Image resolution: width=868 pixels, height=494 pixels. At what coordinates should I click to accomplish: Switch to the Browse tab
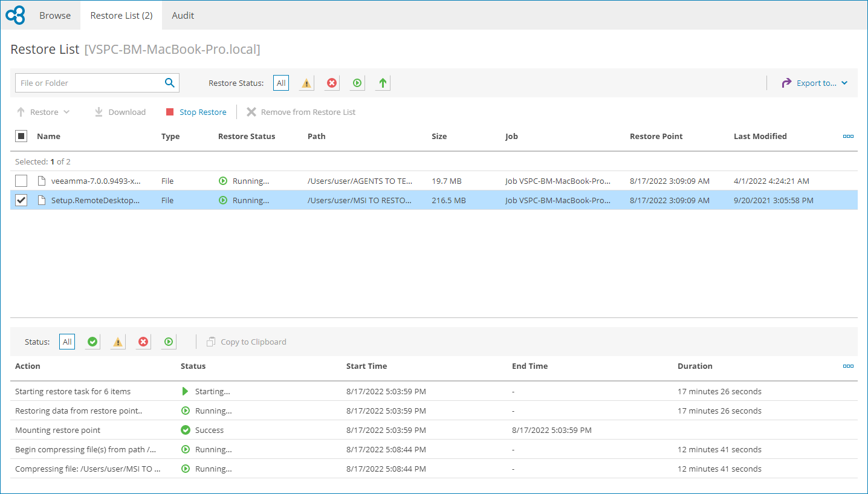point(55,15)
